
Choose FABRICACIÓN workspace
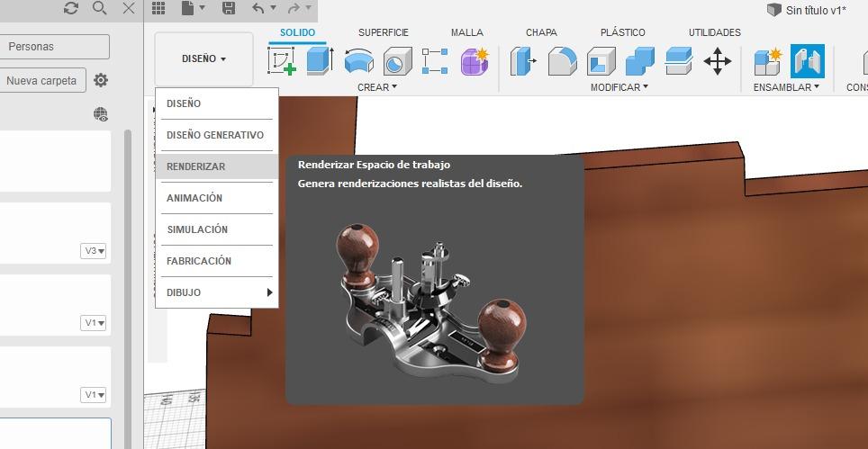216,261
